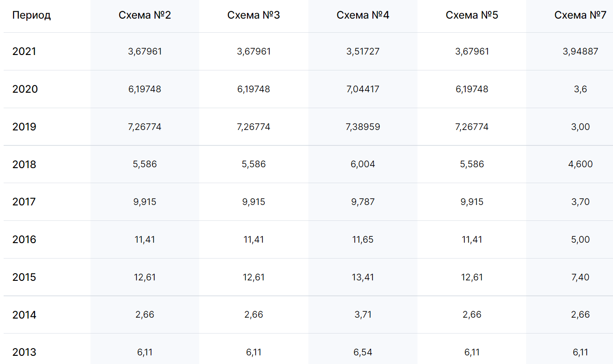
Task: Select value 13,41 in the 2015 row
Action: [x=363, y=277]
